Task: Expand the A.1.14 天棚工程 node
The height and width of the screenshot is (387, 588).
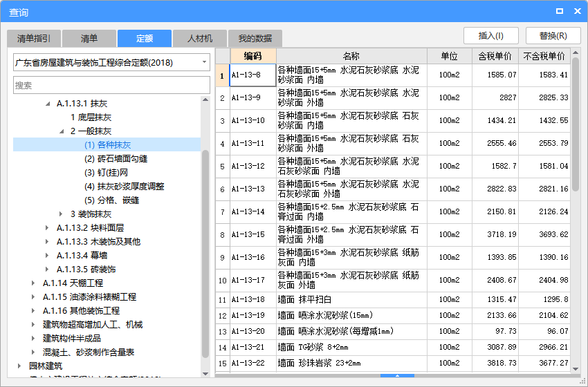Action: [33, 283]
